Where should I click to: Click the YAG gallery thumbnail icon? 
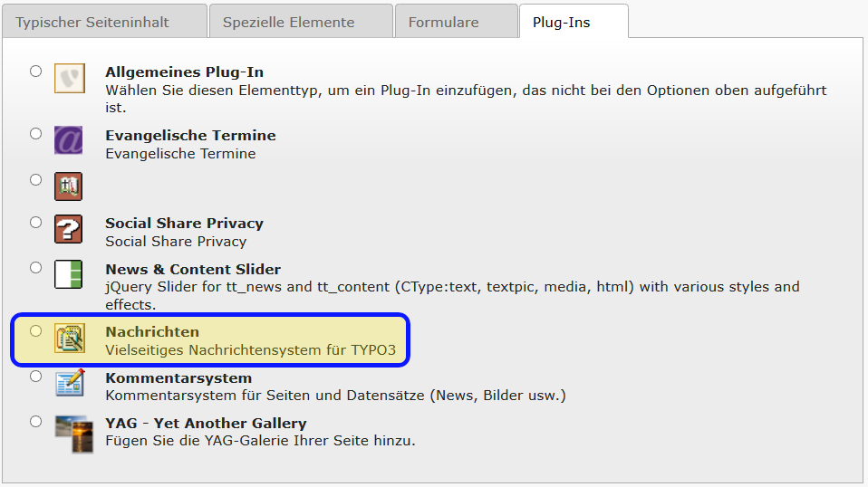[x=69, y=428]
